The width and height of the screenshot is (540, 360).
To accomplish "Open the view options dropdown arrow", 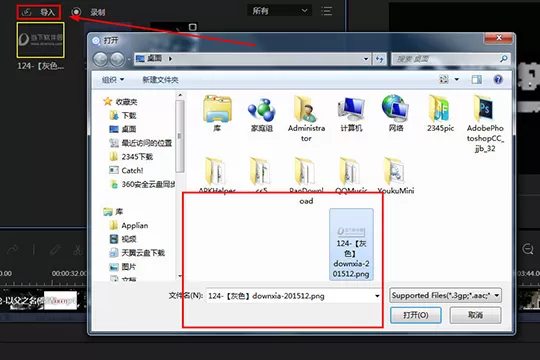I will coord(457,80).
